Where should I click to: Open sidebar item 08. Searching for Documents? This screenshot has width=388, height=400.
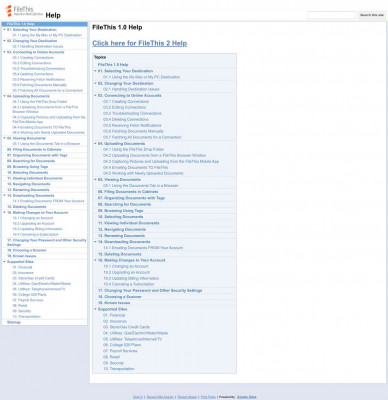[31, 161]
